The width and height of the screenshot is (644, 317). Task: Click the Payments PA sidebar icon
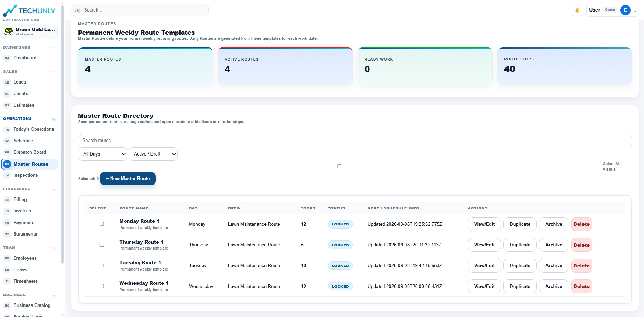tap(7, 223)
